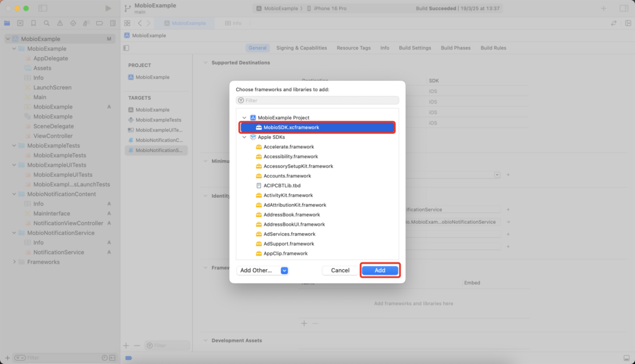Screen dimensions: 635x364
Task: Open the Issue navigator warning icon
Action: (x=60, y=23)
